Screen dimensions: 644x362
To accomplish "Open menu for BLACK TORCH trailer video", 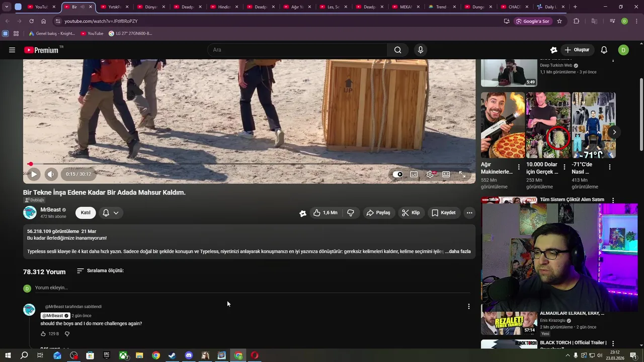I will point(613,343).
